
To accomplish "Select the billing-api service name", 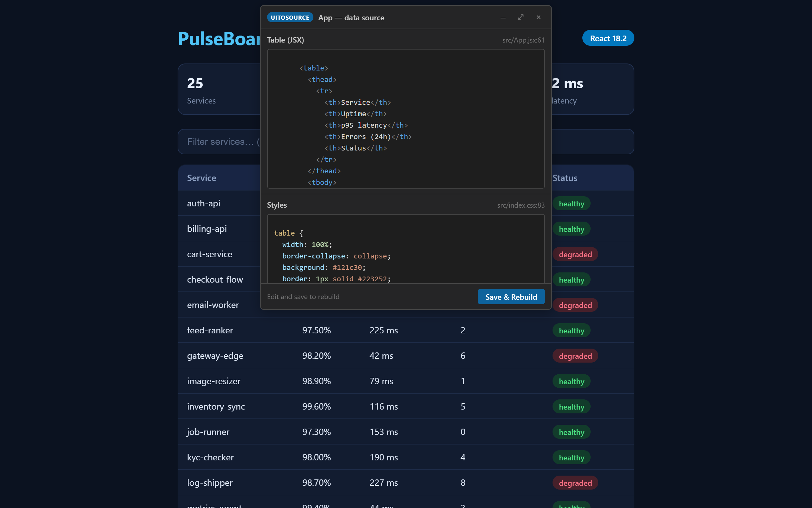I will pyautogui.click(x=207, y=229).
